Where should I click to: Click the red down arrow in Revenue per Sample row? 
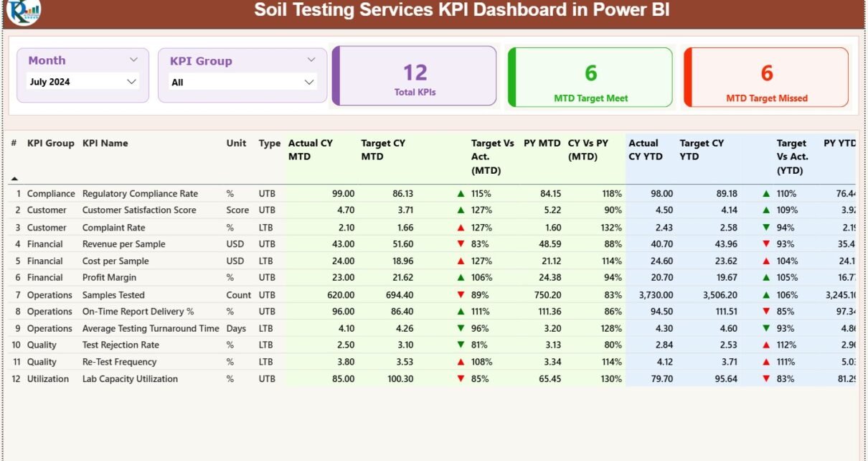[x=461, y=244]
